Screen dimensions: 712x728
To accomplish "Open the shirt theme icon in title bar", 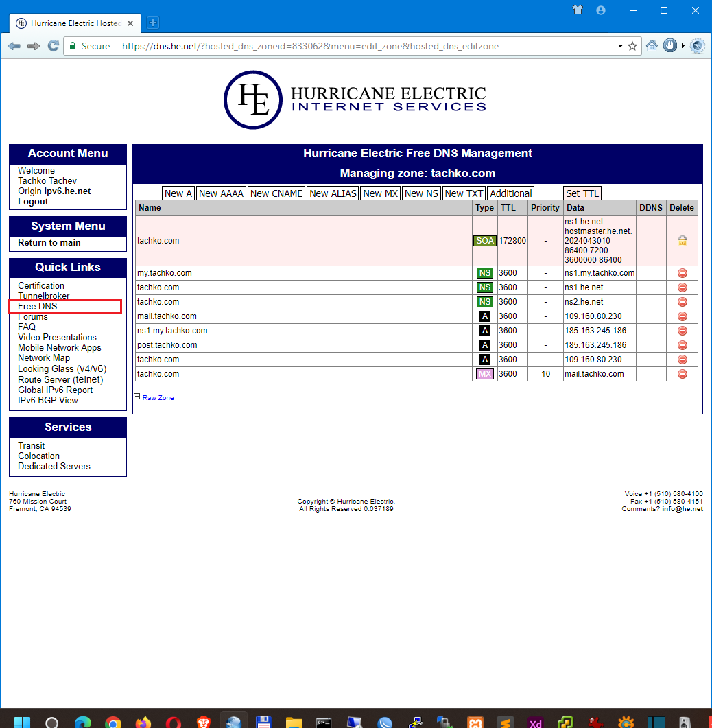I will coord(578,10).
